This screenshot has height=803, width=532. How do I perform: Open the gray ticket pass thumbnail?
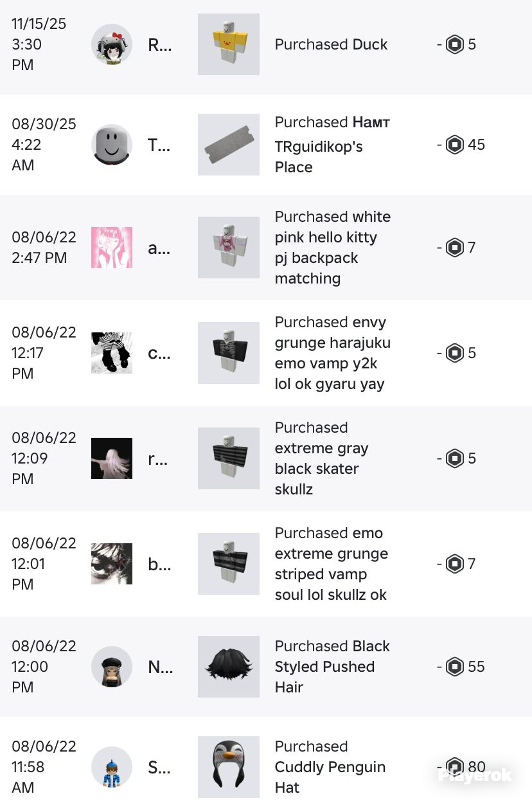pyautogui.click(x=229, y=145)
